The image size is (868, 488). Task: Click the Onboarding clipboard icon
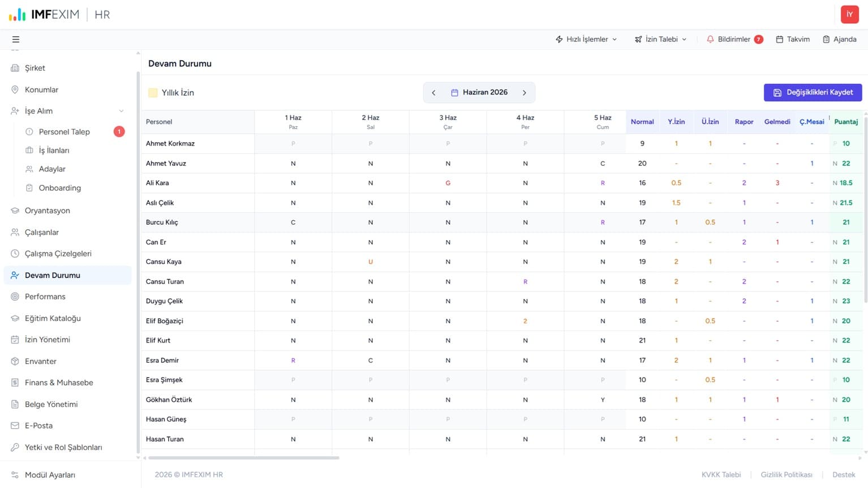29,188
